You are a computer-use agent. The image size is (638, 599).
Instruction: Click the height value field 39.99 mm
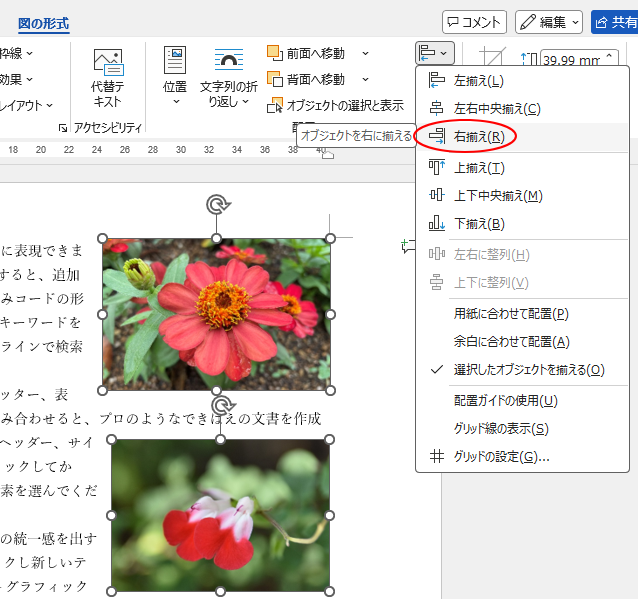point(571,60)
